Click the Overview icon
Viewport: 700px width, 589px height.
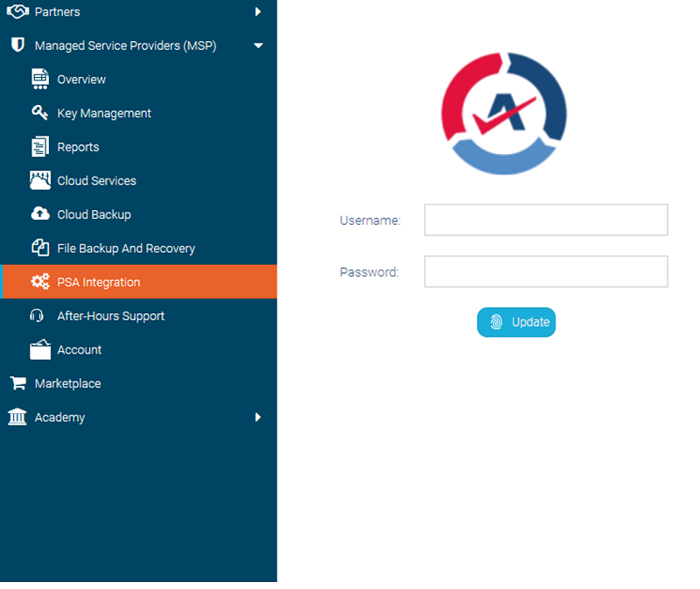coord(40,79)
